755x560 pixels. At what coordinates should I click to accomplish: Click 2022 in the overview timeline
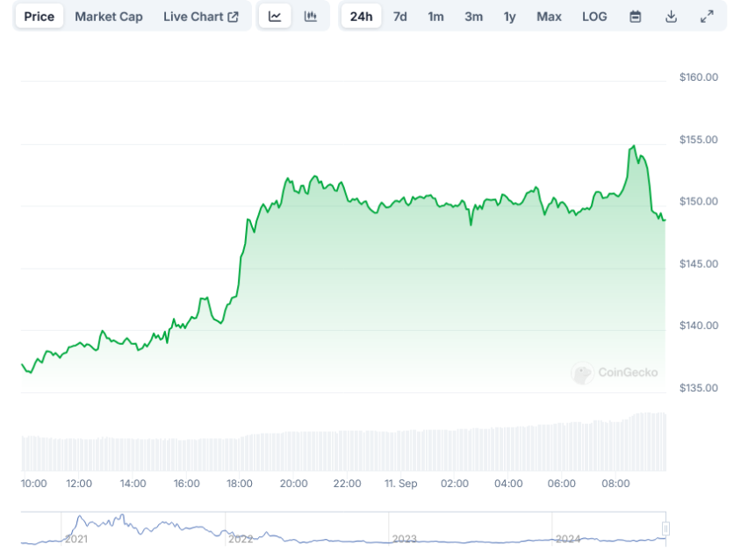coord(240,539)
